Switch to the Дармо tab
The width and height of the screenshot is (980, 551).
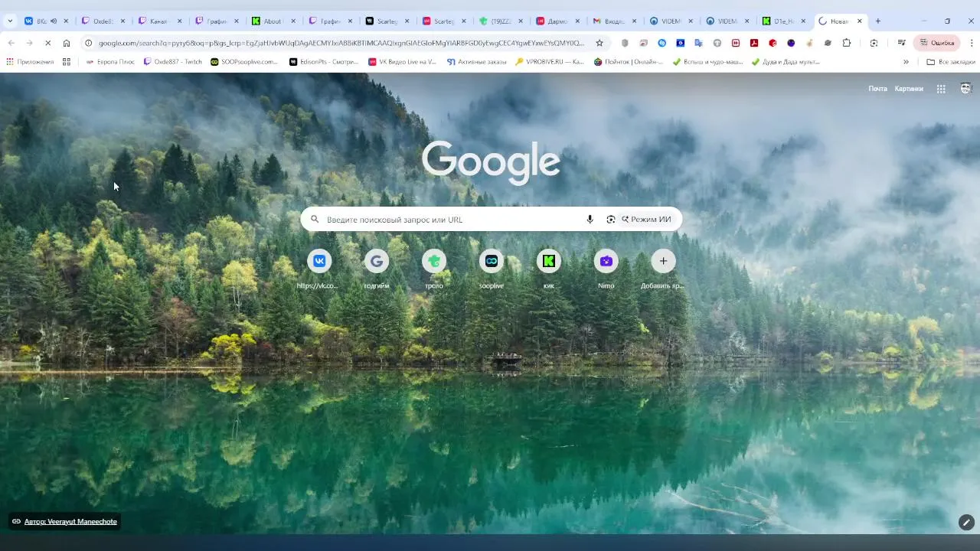[x=557, y=21]
